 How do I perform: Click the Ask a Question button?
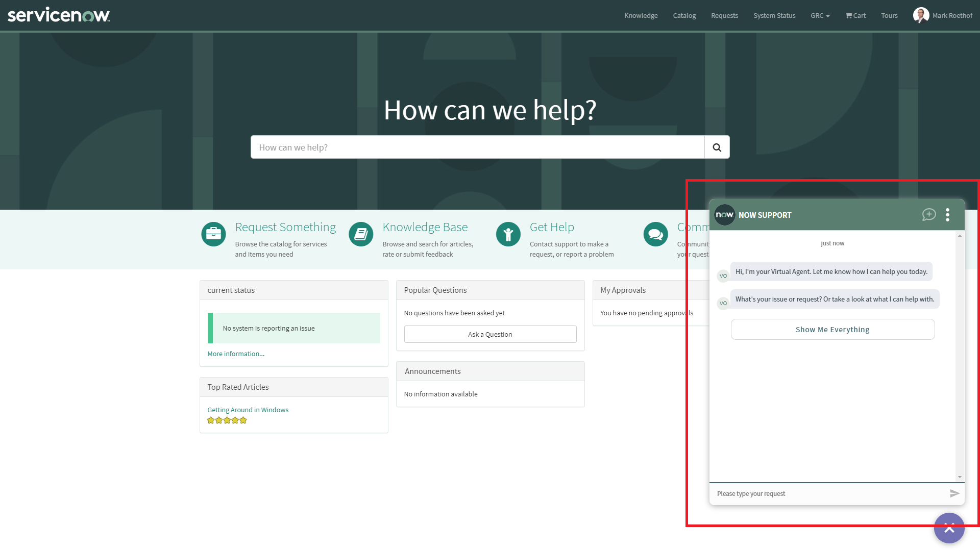[489, 334]
